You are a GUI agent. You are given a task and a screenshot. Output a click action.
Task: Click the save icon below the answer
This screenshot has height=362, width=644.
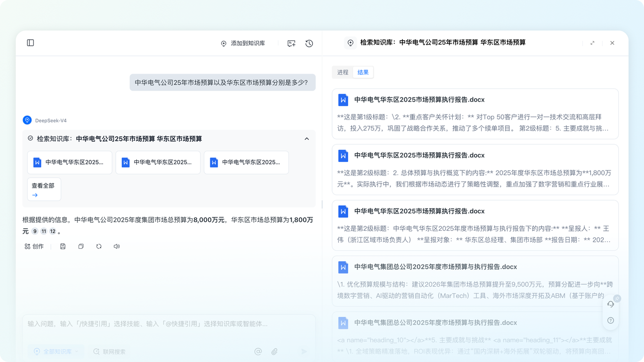click(x=63, y=246)
